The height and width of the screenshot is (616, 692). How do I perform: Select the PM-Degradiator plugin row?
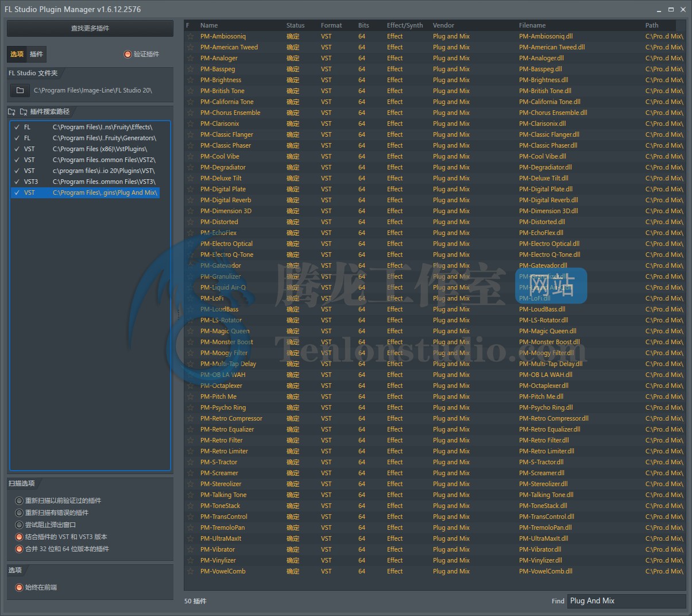(x=435, y=167)
